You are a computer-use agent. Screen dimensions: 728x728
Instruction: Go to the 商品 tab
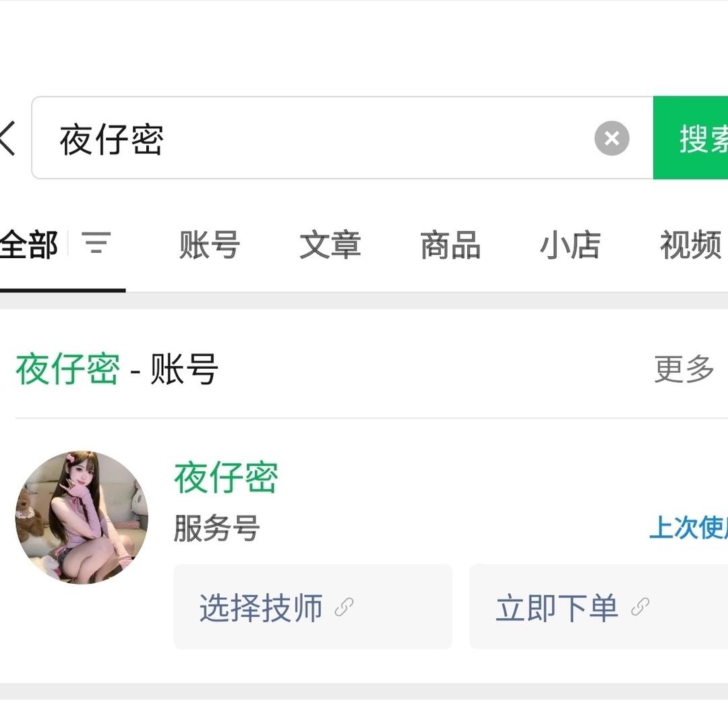point(450,245)
